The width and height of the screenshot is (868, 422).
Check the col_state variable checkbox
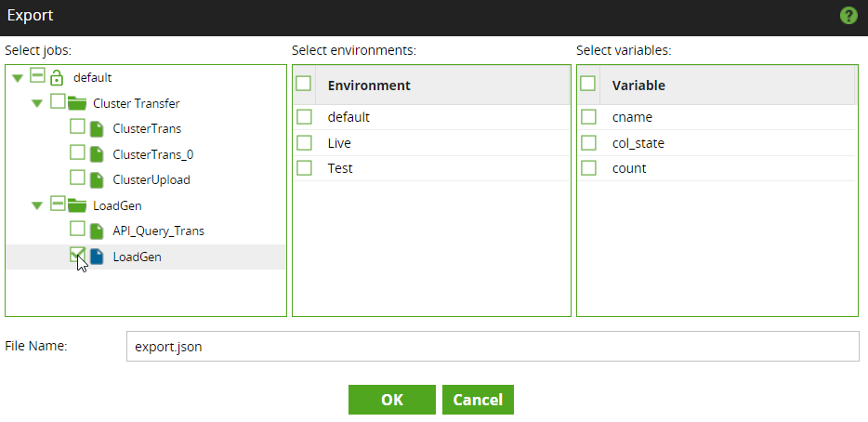(x=588, y=143)
